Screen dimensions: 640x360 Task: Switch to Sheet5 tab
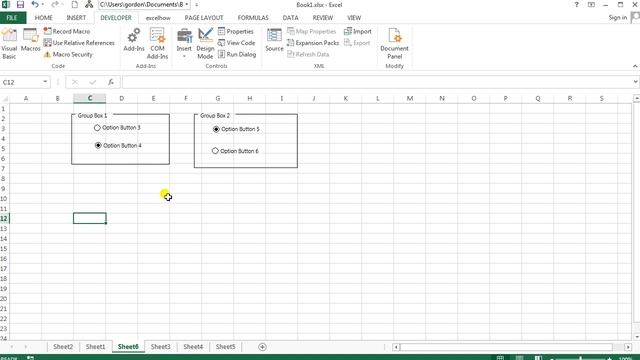[x=225, y=347]
